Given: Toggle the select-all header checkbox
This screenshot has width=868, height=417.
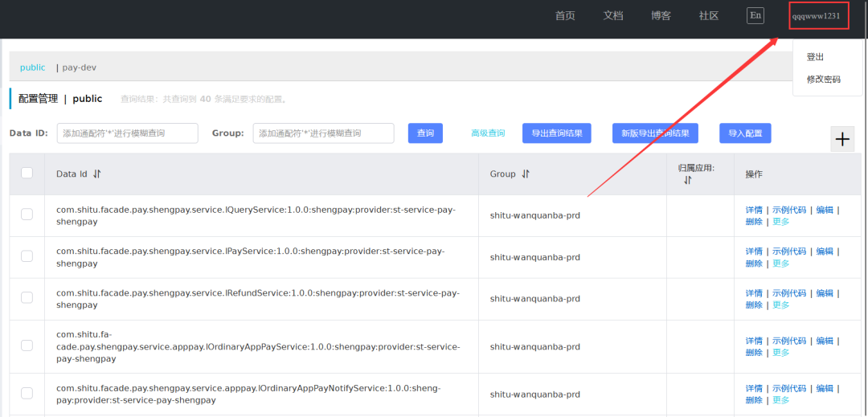Looking at the screenshot, I should point(27,173).
